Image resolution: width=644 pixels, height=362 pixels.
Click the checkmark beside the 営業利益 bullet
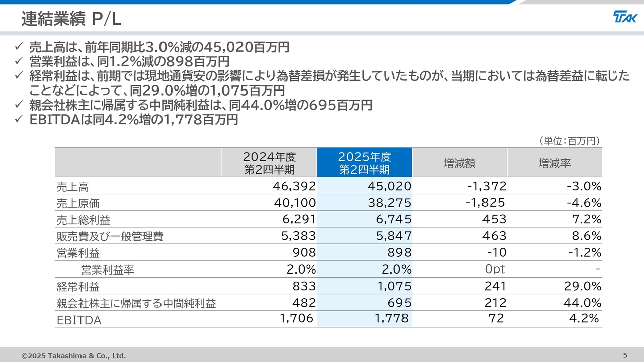coord(19,61)
